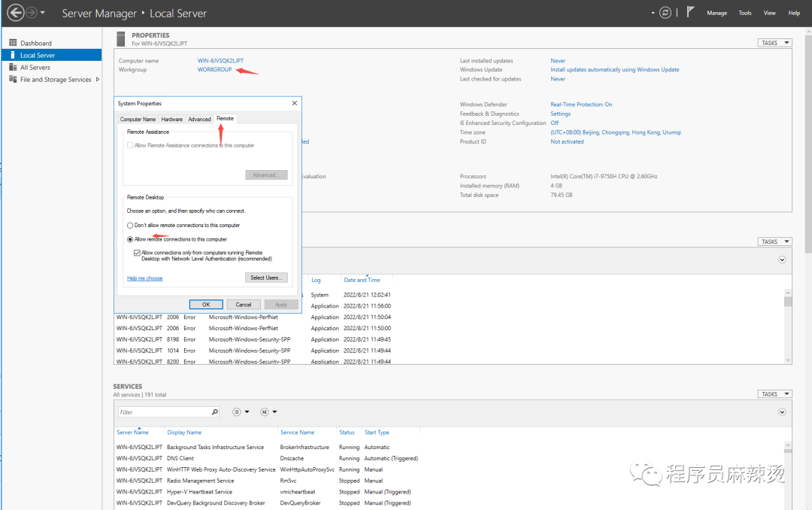Open the Manage menu
The image size is (812, 510).
pos(717,13)
